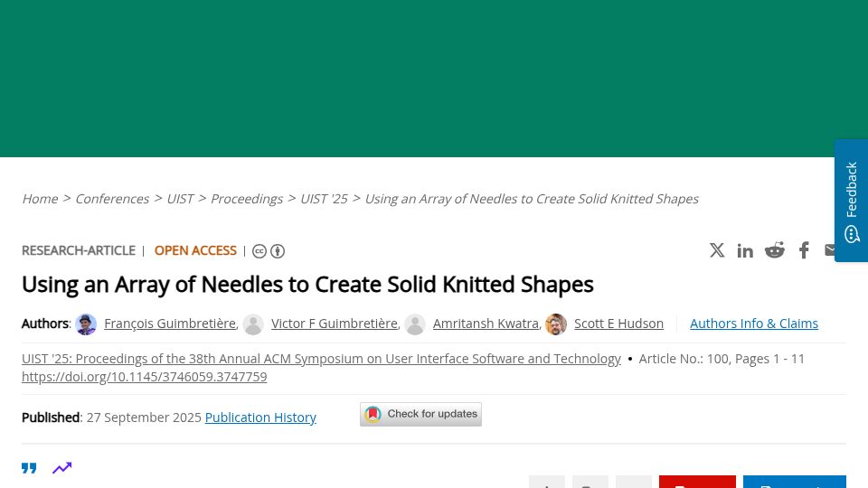Follow the doi.org article link
This screenshot has width=868, height=488.
144,377
